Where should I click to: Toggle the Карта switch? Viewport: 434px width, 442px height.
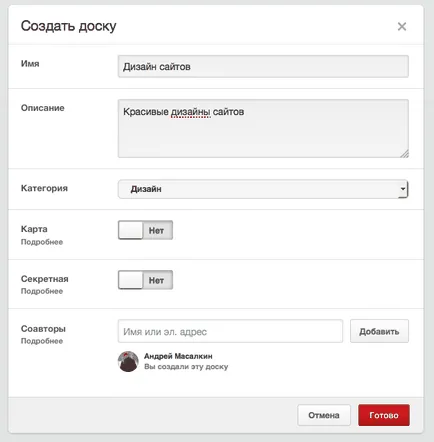(x=145, y=230)
